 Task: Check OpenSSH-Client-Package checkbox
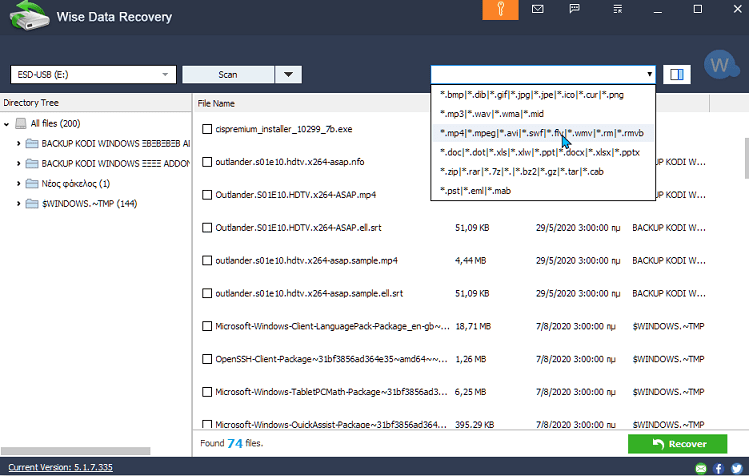[207, 359]
